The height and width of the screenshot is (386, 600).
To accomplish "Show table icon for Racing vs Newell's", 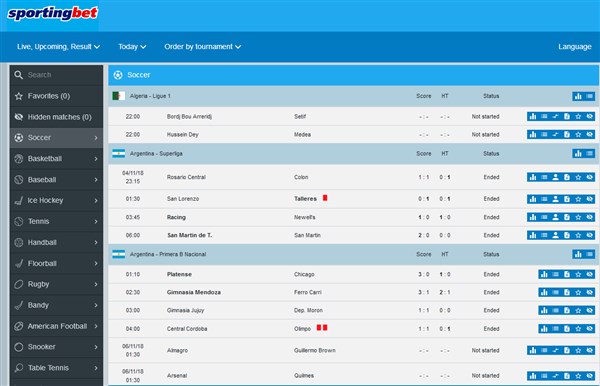I will (544, 217).
